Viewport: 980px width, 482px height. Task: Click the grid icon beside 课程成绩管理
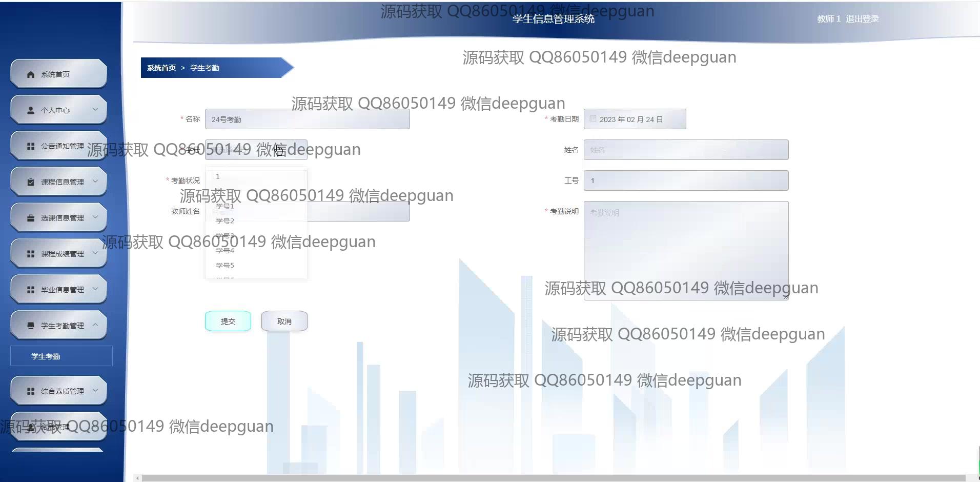[31, 254]
